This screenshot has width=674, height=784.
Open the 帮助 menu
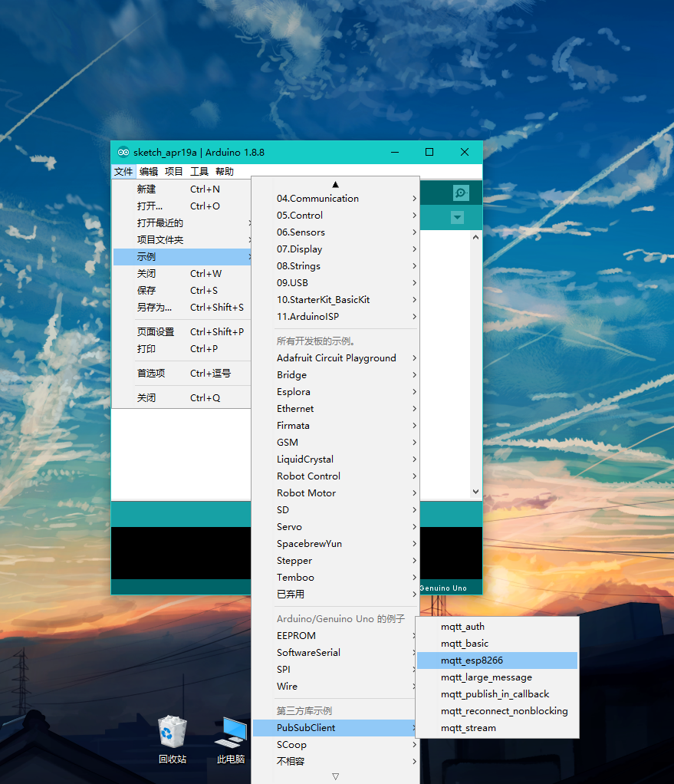(x=225, y=172)
